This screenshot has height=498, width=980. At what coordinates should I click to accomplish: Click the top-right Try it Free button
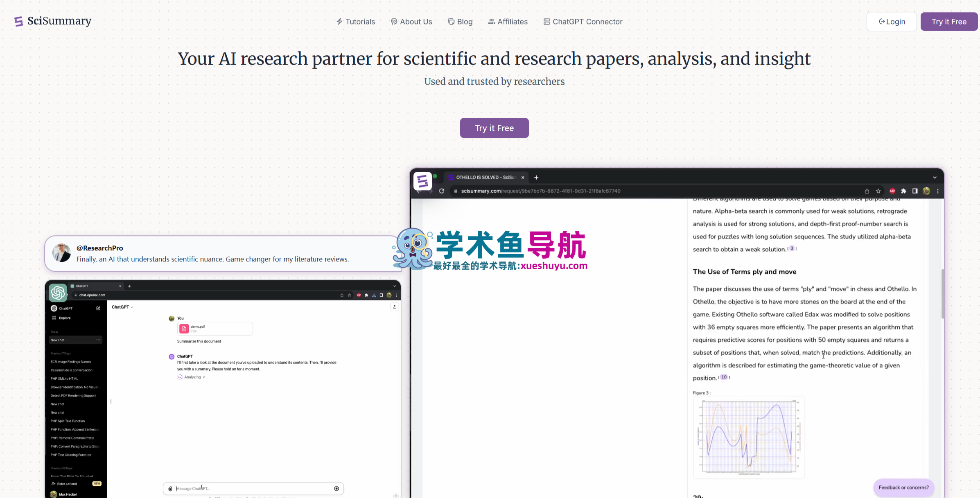click(948, 22)
